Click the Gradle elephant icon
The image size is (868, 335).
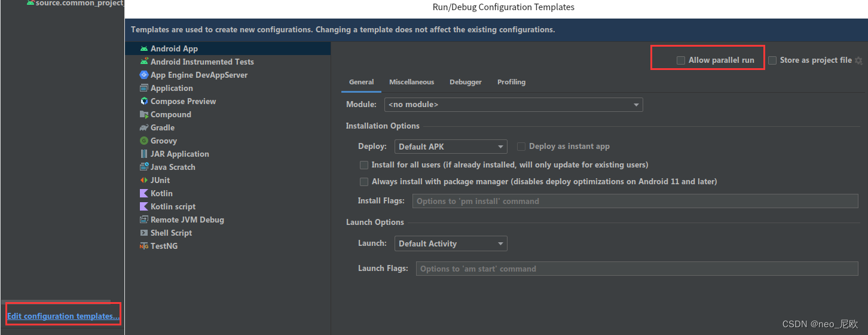pyautogui.click(x=144, y=127)
